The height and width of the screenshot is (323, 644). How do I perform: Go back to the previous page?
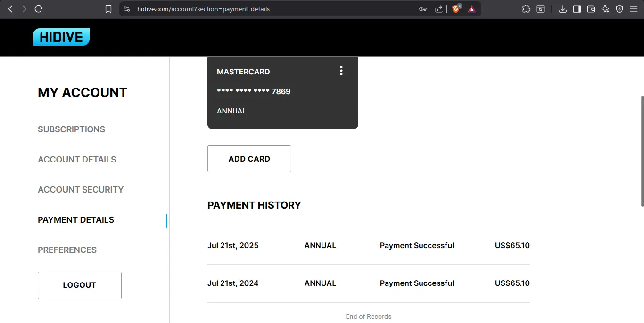pos(10,9)
